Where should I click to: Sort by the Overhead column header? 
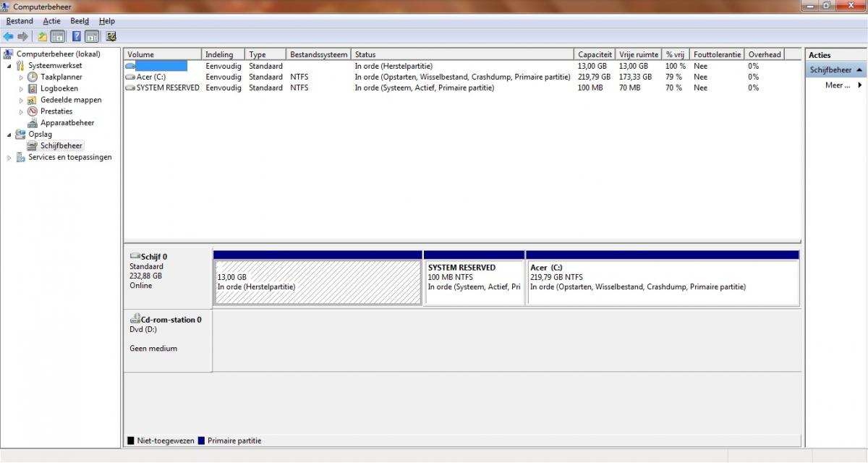tap(765, 54)
